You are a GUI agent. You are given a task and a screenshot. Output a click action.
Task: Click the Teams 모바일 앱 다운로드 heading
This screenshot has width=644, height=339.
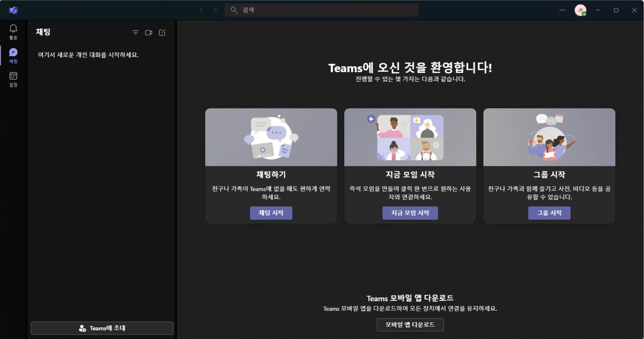coord(410,298)
